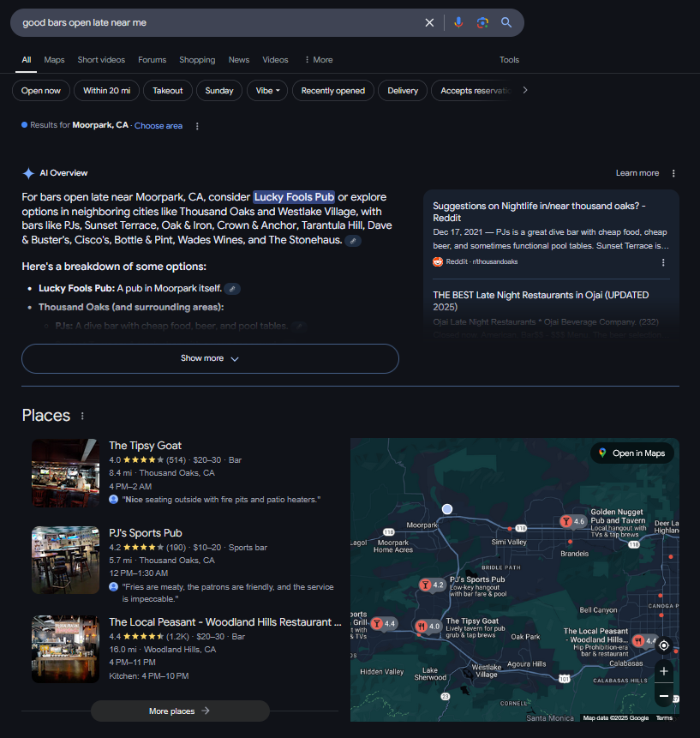The width and height of the screenshot is (700, 738).
Task: Open Reddit Suggestions on Nightlife result
Action: pyautogui.click(x=539, y=212)
